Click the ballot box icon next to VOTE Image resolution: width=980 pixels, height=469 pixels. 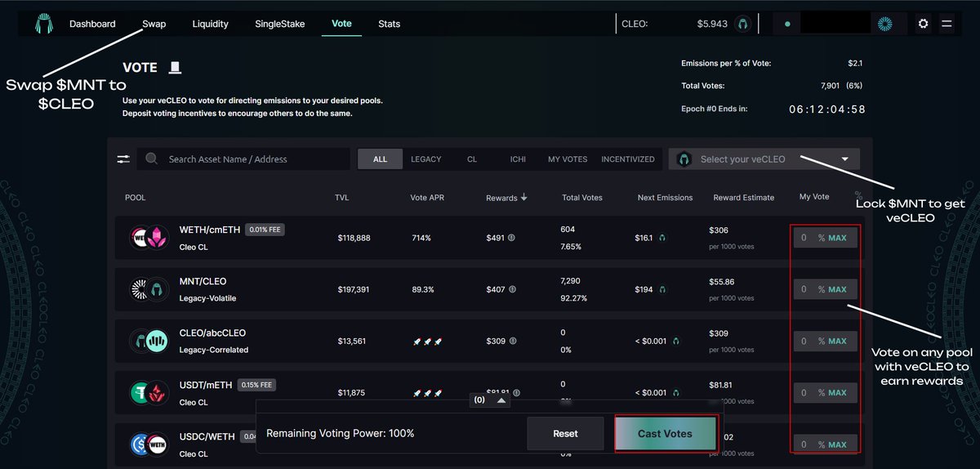click(x=175, y=68)
